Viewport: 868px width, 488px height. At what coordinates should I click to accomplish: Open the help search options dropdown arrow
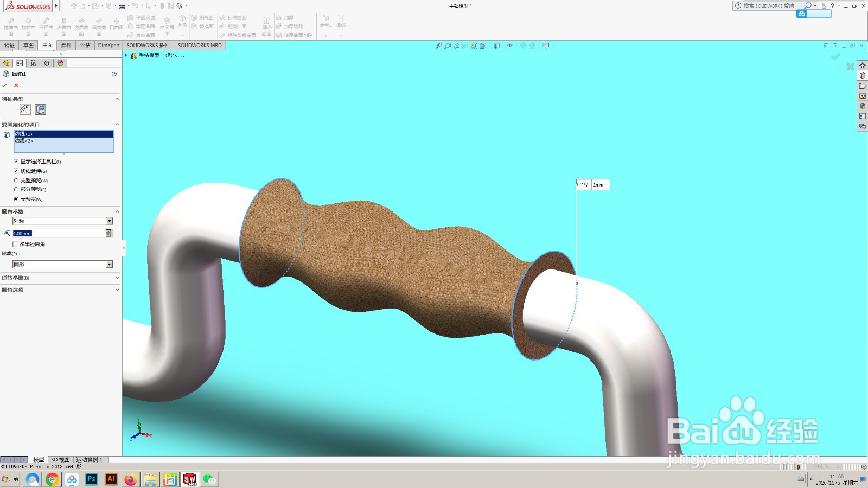(x=815, y=6)
